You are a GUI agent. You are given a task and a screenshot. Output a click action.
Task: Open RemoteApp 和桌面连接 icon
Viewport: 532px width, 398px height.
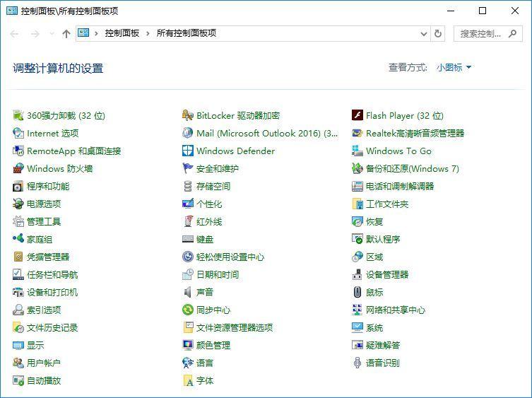[18, 151]
